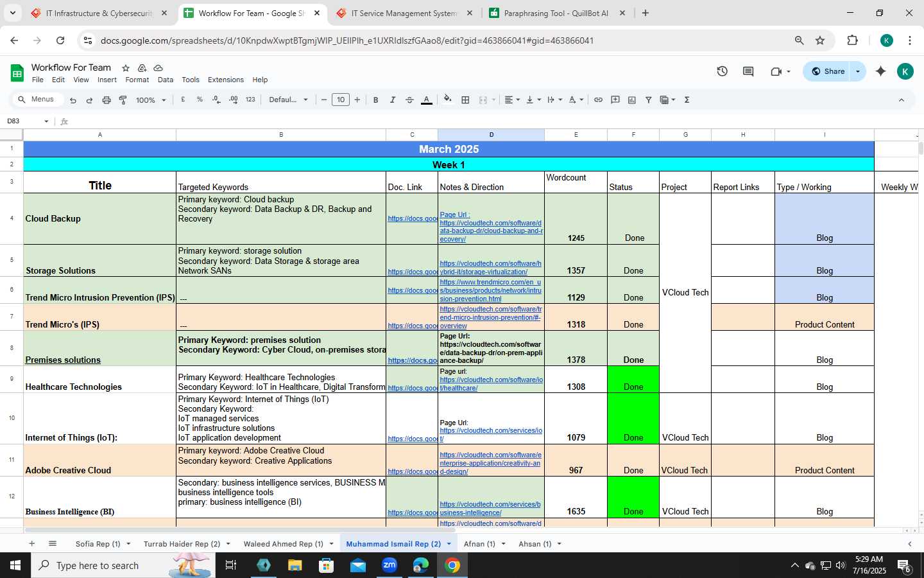Switch to the QuillBot paraphrasing browser tab
The height and width of the screenshot is (578, 924).
pyautogui.click(x=556, y=13)
